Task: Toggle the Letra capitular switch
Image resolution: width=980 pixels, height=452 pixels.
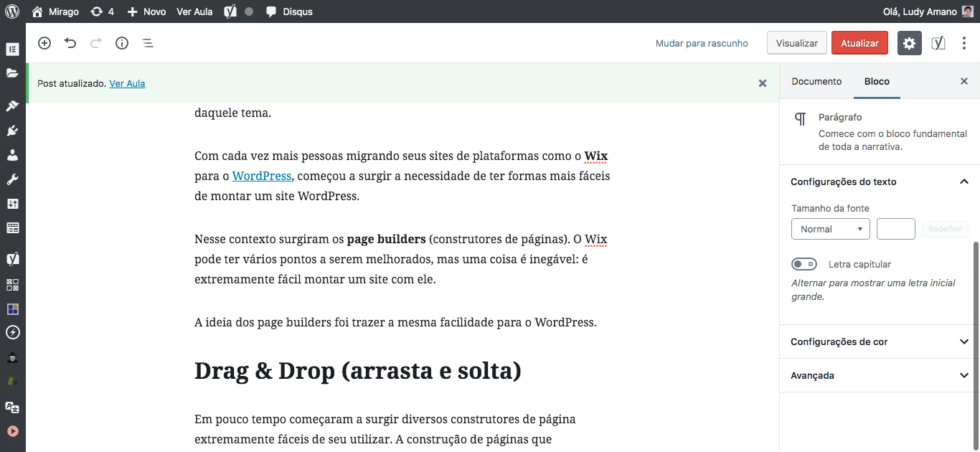Action: point(804,264)
